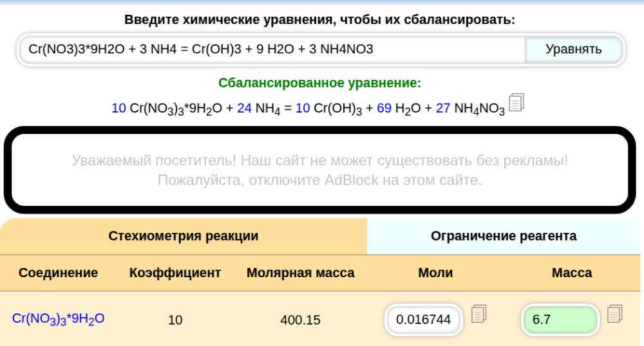The height and width of the screenshot is (346, 644).
Task: Click the Коэффициент column header
Action: click(x=175, y=273)
